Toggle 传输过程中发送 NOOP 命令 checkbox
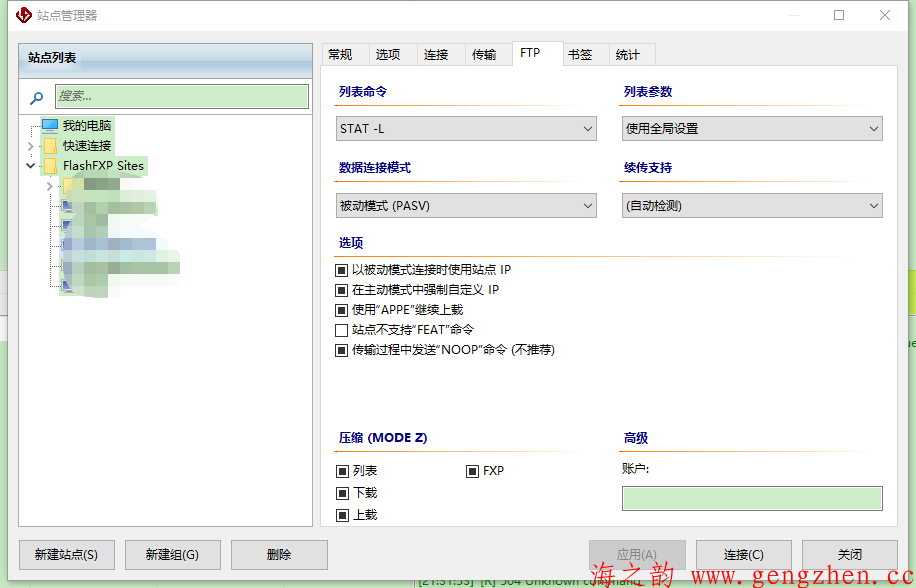The height and width of the screenshot is (588, 916). (342, 350)
